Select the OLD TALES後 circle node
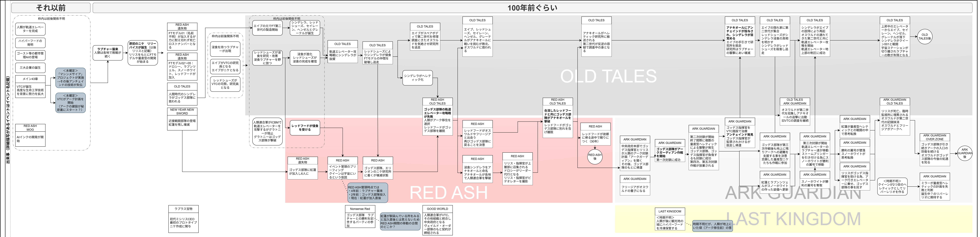980x237 pixels. [925, 36]
